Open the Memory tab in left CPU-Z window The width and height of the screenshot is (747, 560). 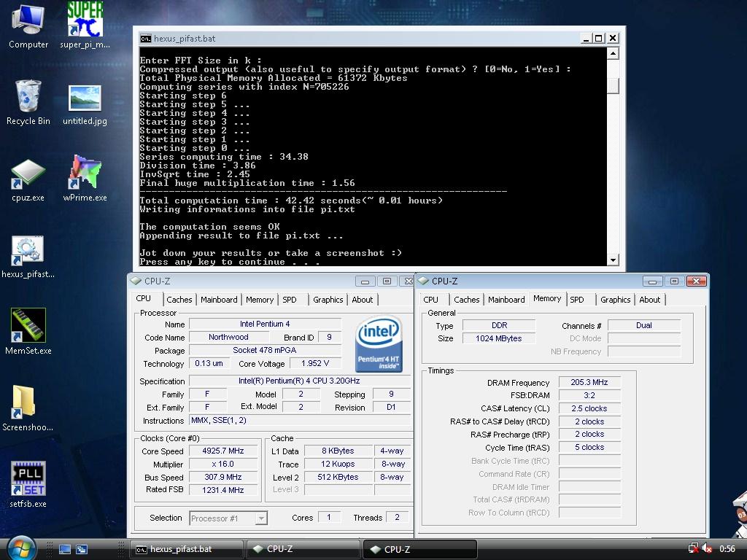pos(260,300)
